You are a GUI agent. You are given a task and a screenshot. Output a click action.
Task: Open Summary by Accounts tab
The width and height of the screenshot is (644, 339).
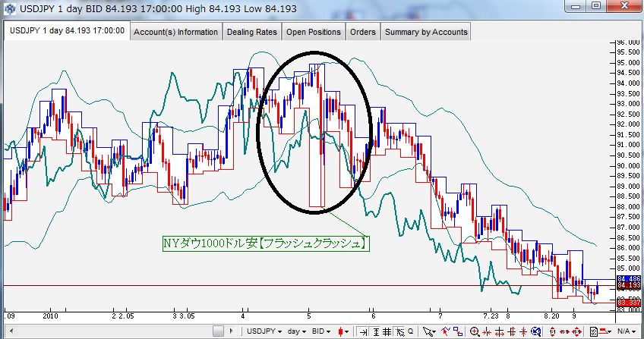click(426, 32)
